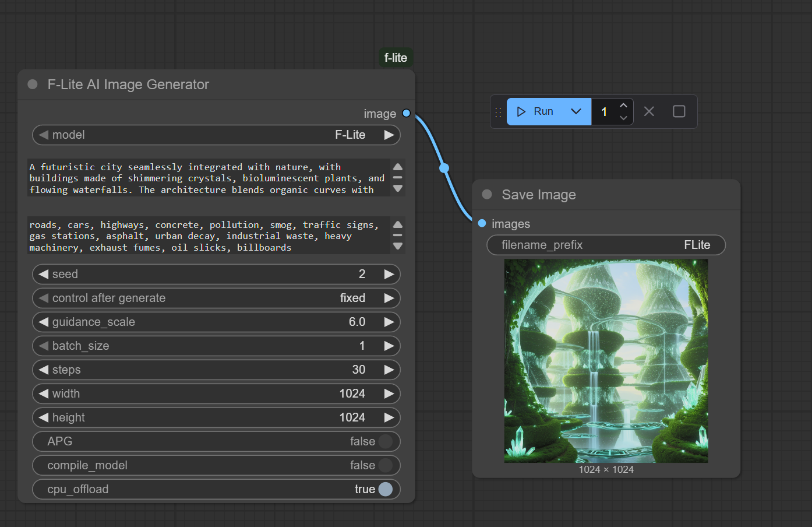812x527 pixels.
Task: Increase seed with right arrow
Action: tap(389, 274)
